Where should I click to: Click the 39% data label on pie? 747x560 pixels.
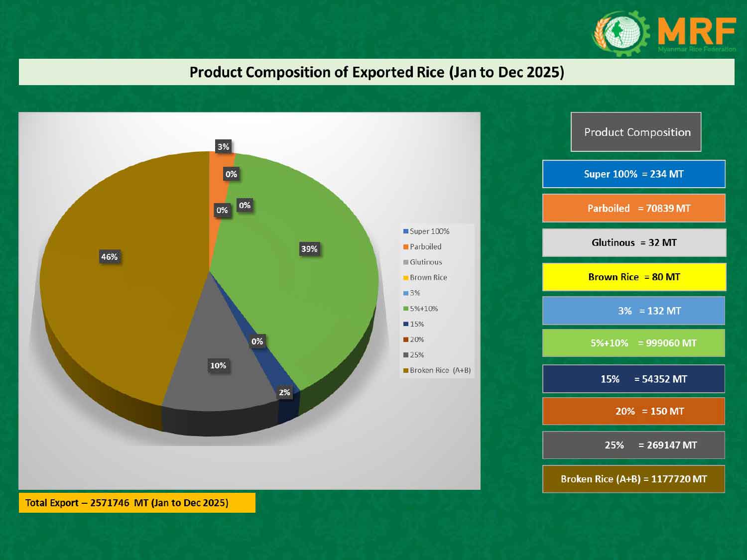(x=309, y=249)
